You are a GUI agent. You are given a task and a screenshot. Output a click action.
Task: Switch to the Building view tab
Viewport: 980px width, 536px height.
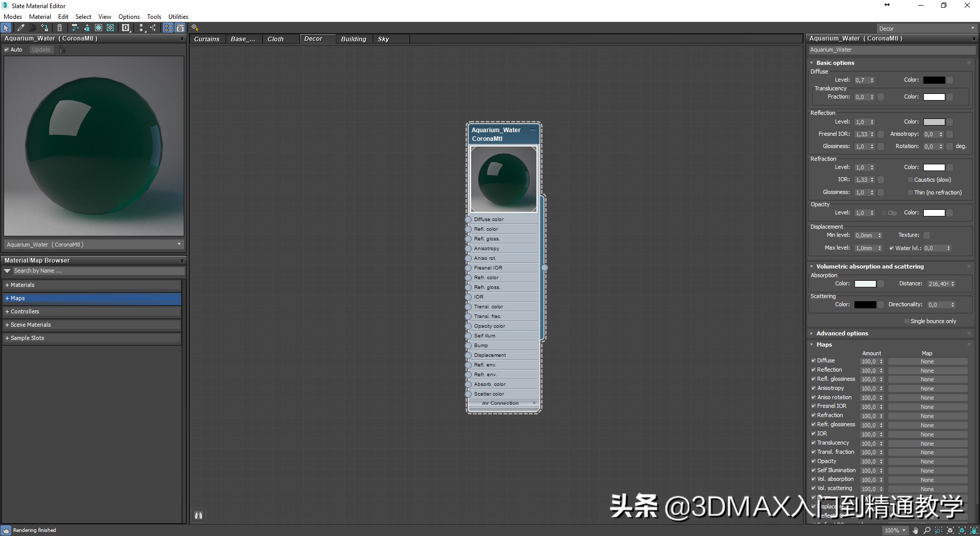coord(354,39)
